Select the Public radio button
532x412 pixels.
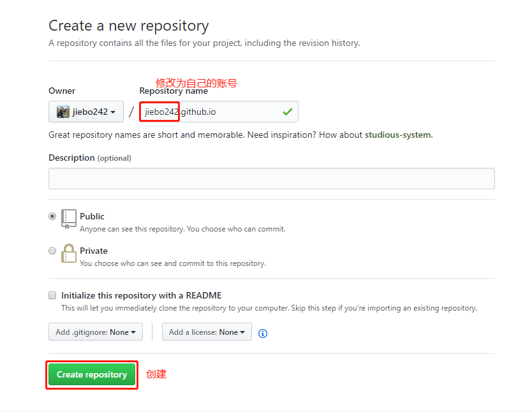click(x=52, y=216)
